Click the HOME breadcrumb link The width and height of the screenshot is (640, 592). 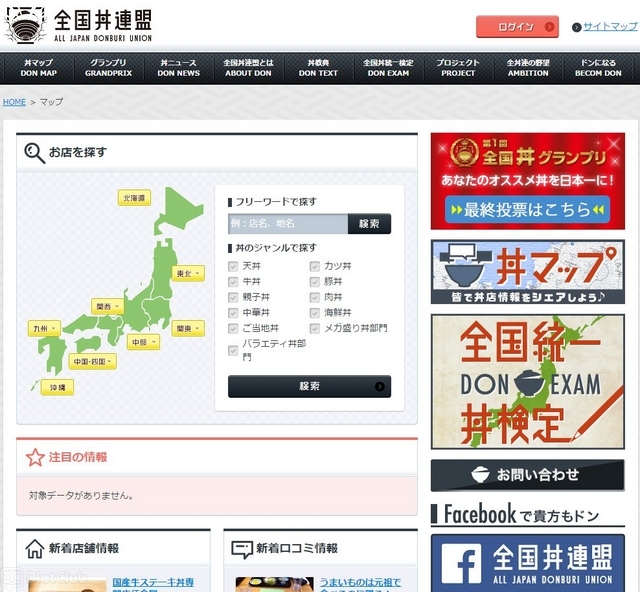coord(14,102)
